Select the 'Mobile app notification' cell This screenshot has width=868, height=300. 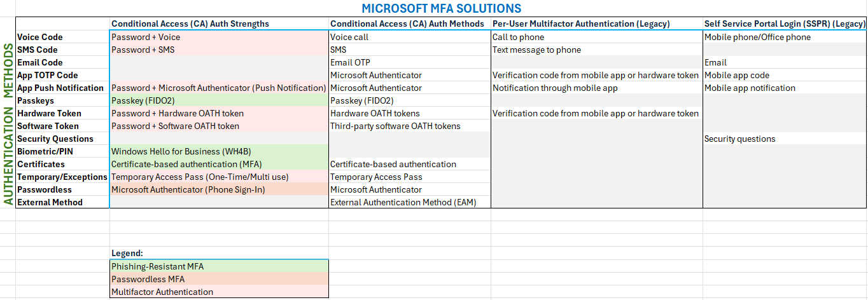tap(785, 88)
